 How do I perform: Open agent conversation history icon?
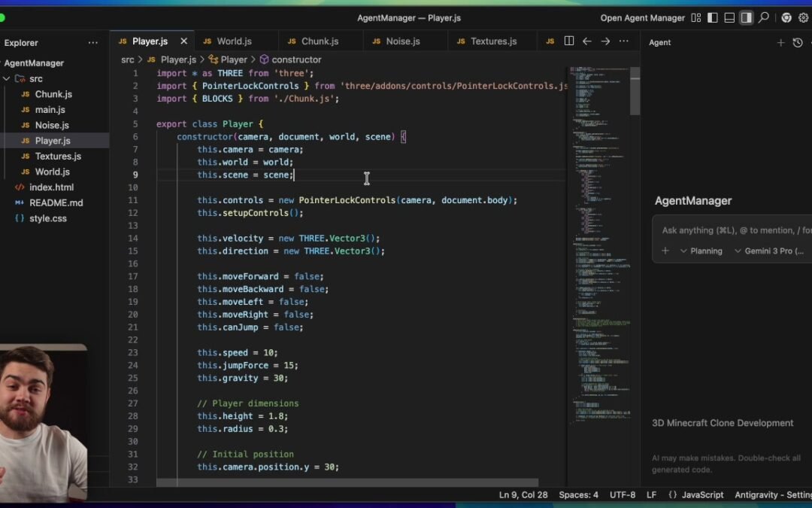click(798, 42)
